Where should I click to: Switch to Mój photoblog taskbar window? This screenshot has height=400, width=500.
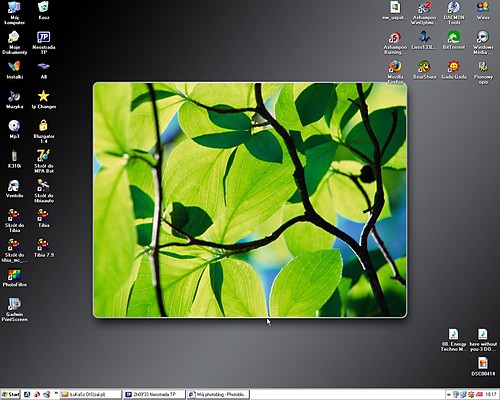(218, 394)
